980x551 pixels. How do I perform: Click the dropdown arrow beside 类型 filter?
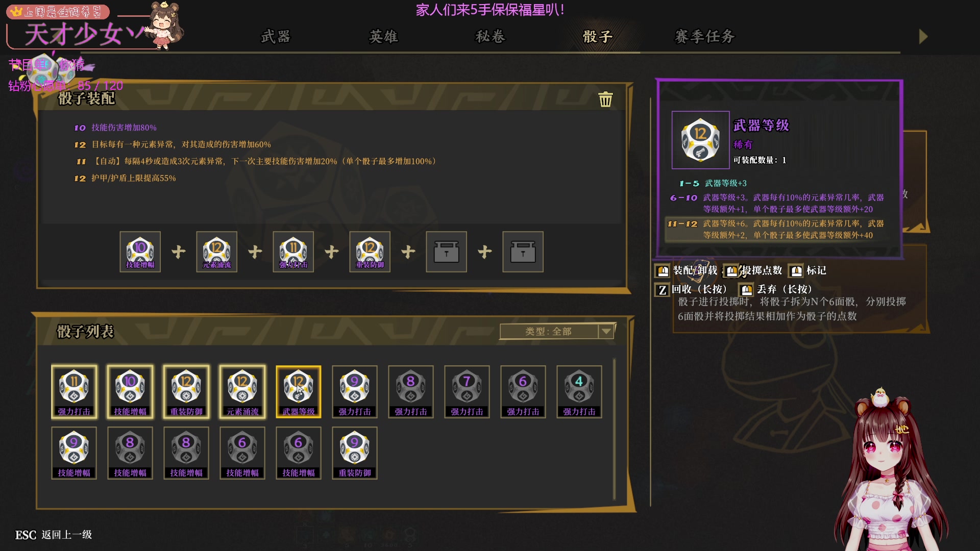(606, 331)
